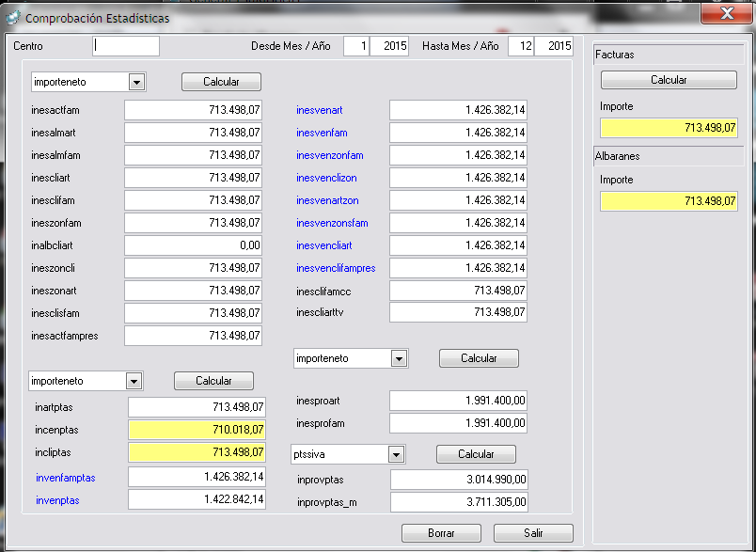Click the blue inesvenzonsfam label
This screenshot has height=552, width=756.
[332, 223]
